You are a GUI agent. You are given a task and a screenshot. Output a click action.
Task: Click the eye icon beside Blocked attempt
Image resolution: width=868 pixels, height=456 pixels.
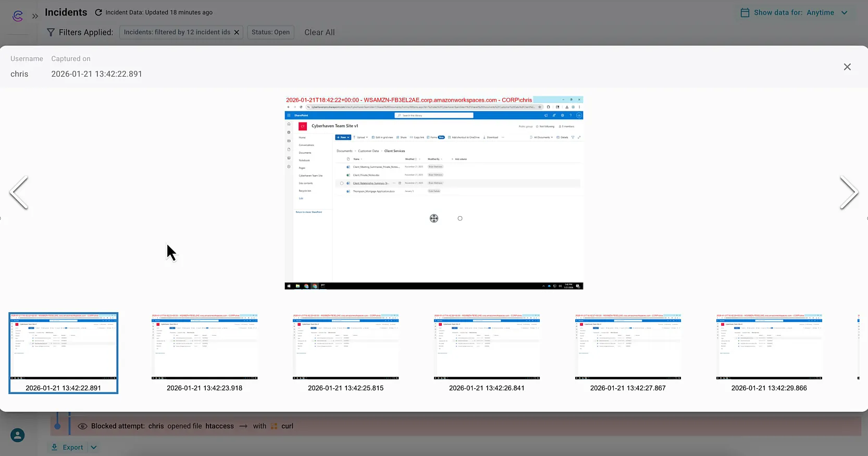[x=82, y=426]
